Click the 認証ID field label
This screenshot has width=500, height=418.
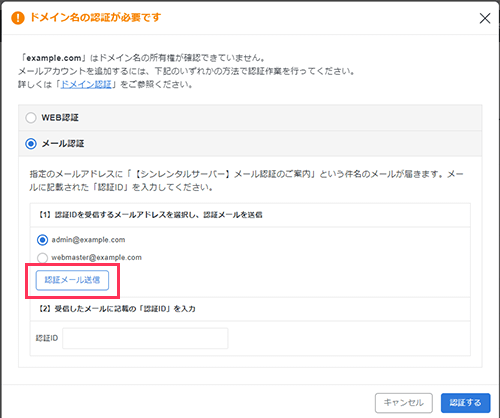pos(47,338)
